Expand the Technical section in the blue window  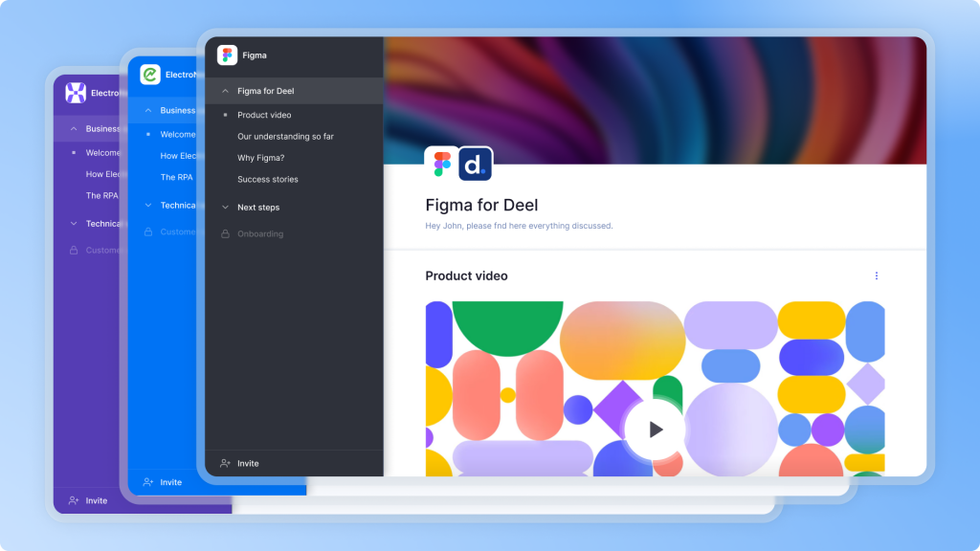148,205
